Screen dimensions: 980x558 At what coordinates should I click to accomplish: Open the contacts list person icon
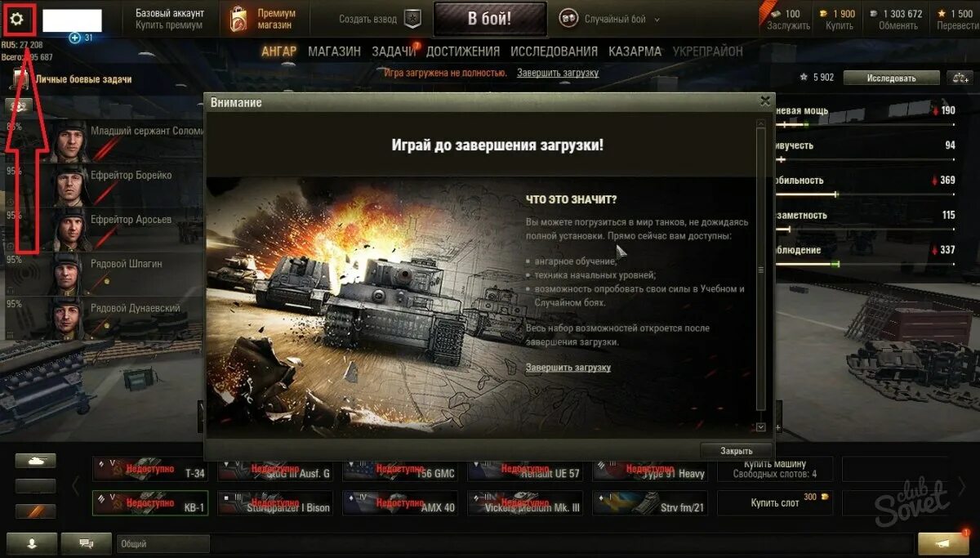31,542
